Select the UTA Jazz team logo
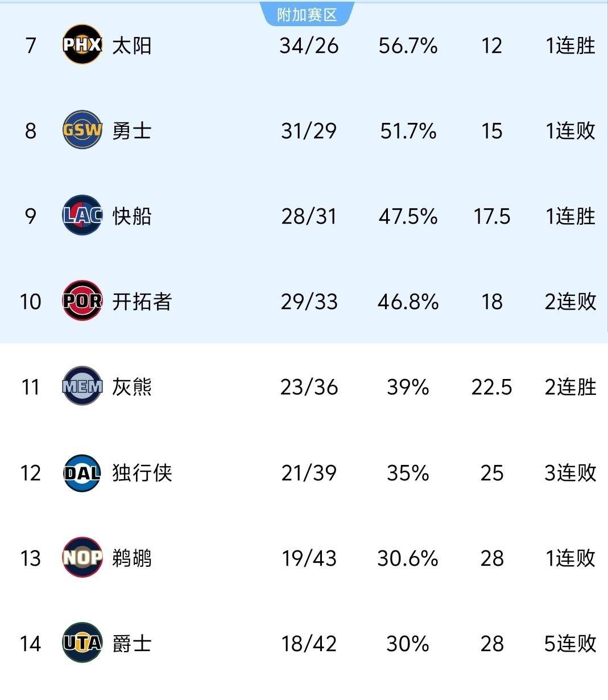This screenshot has height=700, width=608. click(82, 643)
